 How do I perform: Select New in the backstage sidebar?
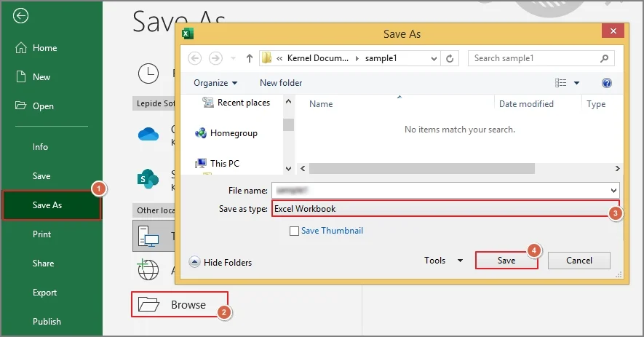pyautogui.click(x=33, y=77)
